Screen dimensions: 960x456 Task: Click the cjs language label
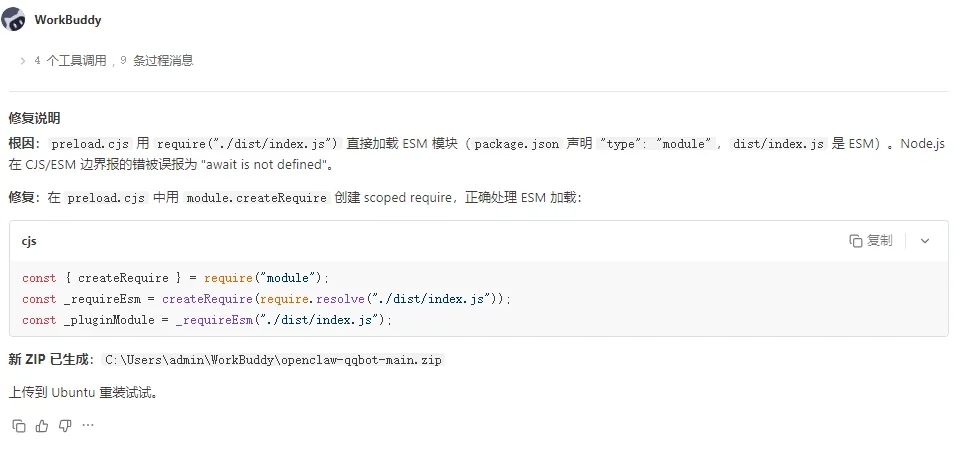pyautogui.click(x=29, y=241)
